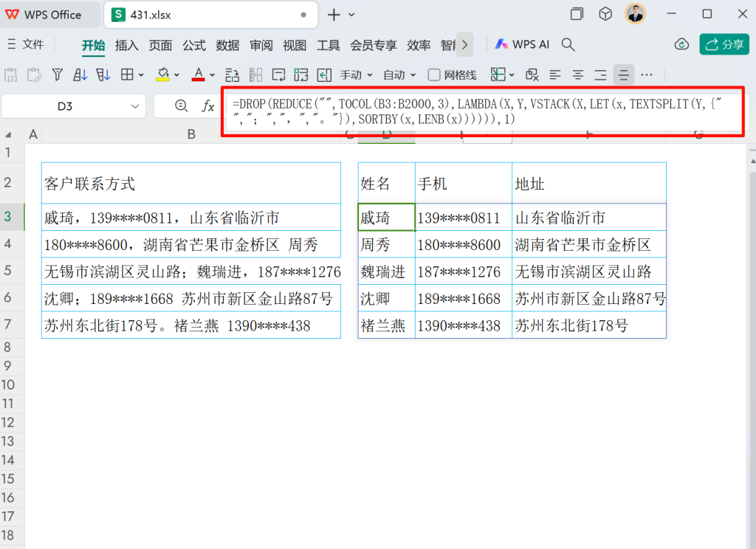This screenshot has height=549, width=756.
Task: Click the window tabs overview icon
Action: pos(577,14)
